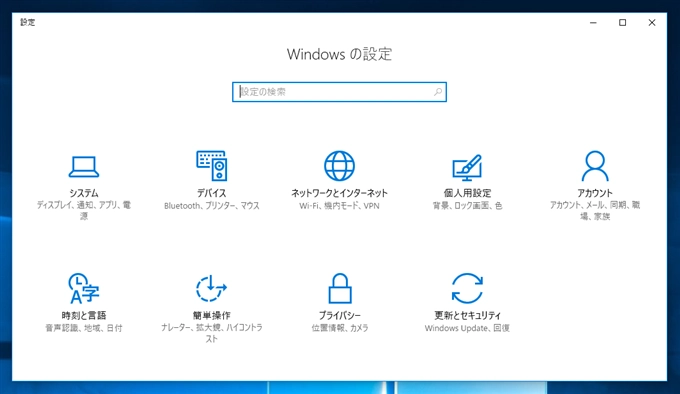Click the Wi-Fi、機内モード、VPN description
The height and width of the screenshot is (394, 680).
click(x=339, y=206)
